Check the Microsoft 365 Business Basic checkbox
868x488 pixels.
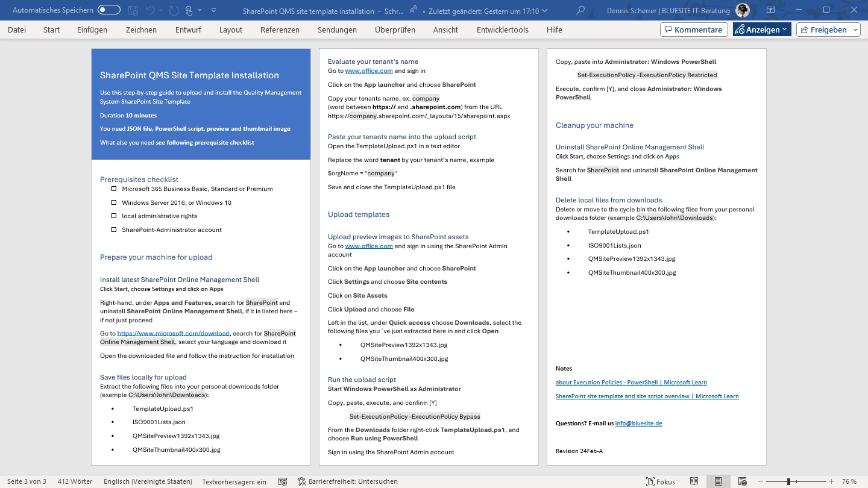pos(114,189)
